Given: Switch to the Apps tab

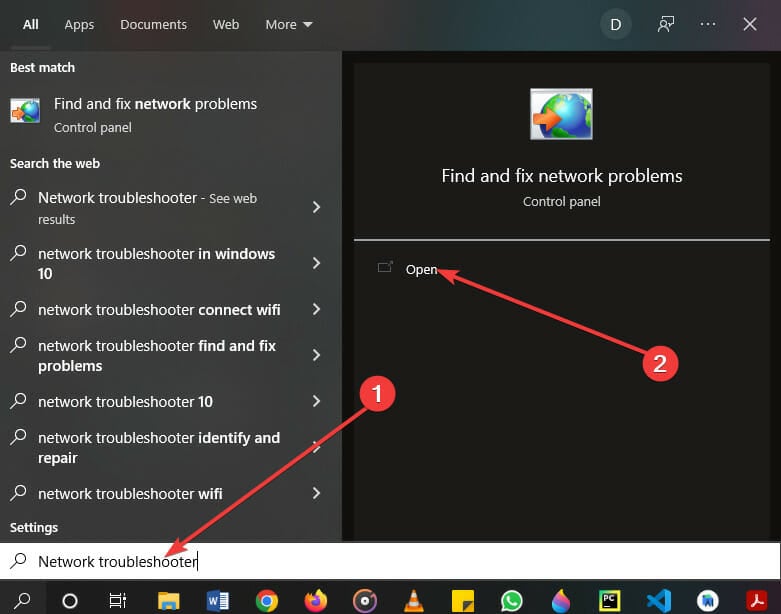Looking at the screenshot, I should 79,24.
